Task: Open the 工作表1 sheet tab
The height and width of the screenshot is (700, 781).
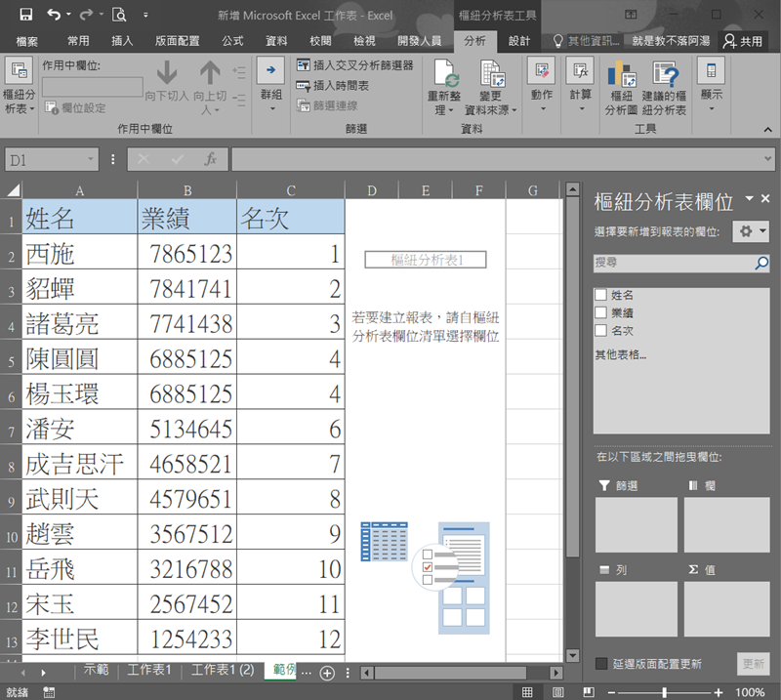Action: (149, 671)
